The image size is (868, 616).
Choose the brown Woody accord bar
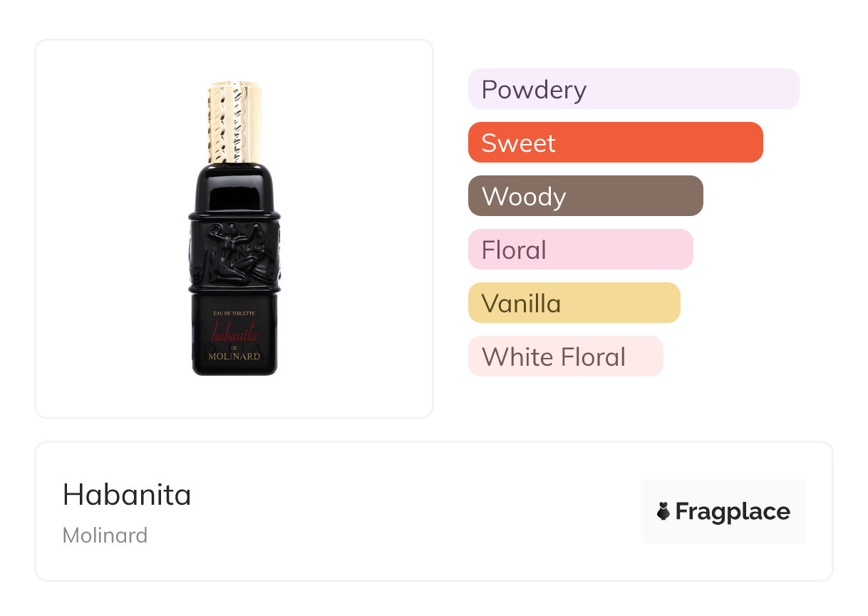(585, 196)
